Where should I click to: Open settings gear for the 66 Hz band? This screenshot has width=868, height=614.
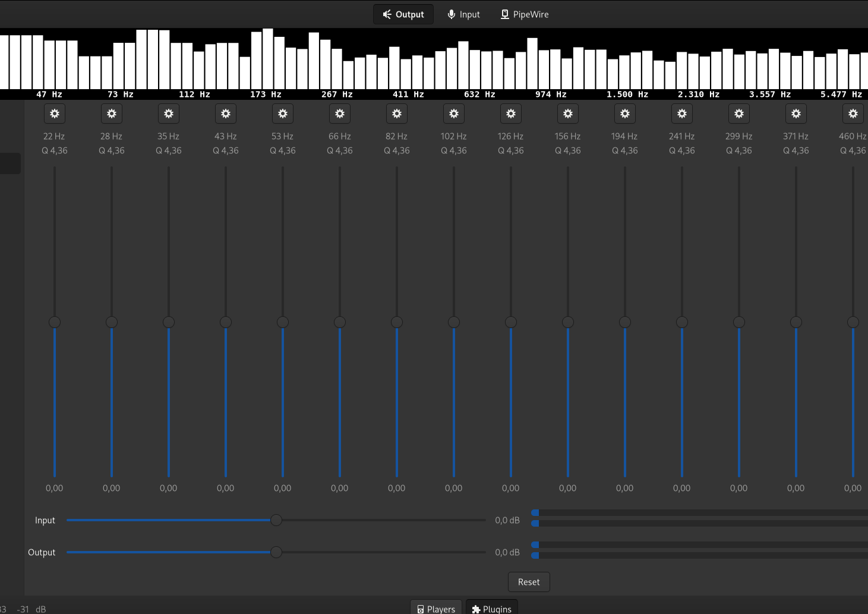pos(340,114)
